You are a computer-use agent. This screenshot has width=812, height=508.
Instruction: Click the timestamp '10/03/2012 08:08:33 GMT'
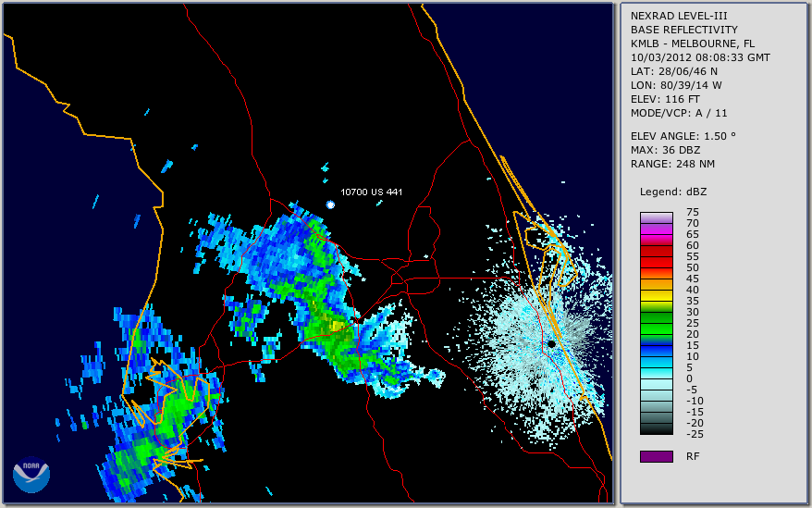point(700,57)
